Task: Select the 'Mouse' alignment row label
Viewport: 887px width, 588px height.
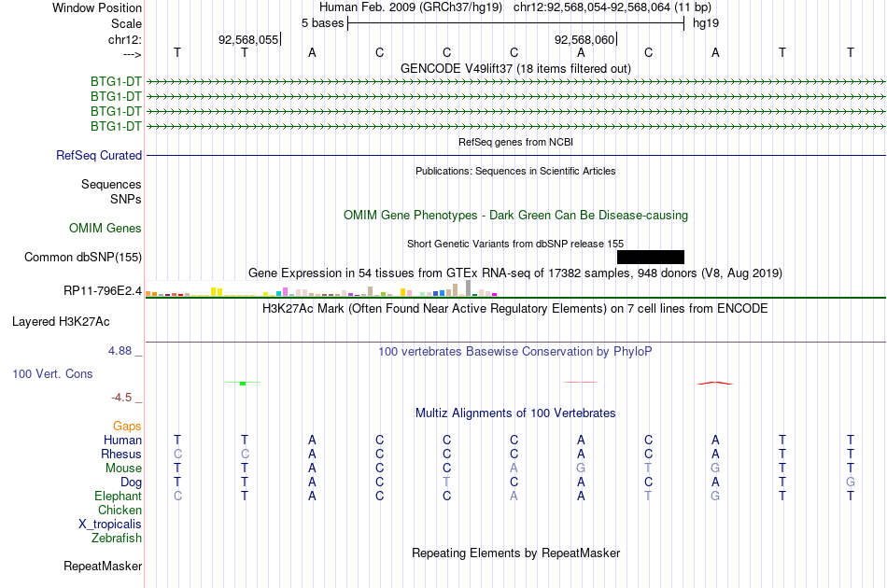Action: (x=124, y=469)
